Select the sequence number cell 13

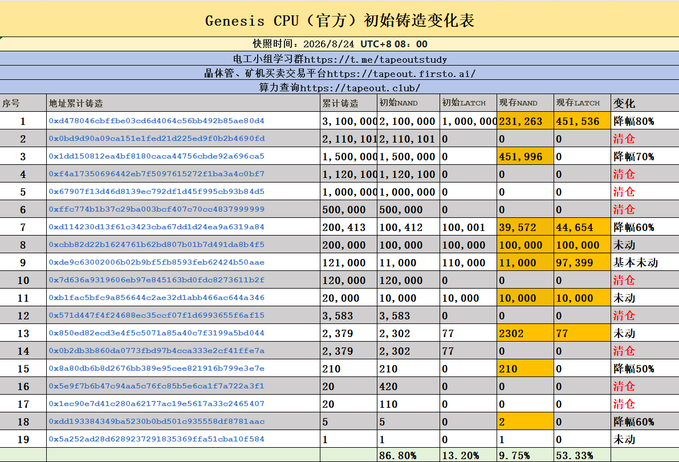coord(23,333)
